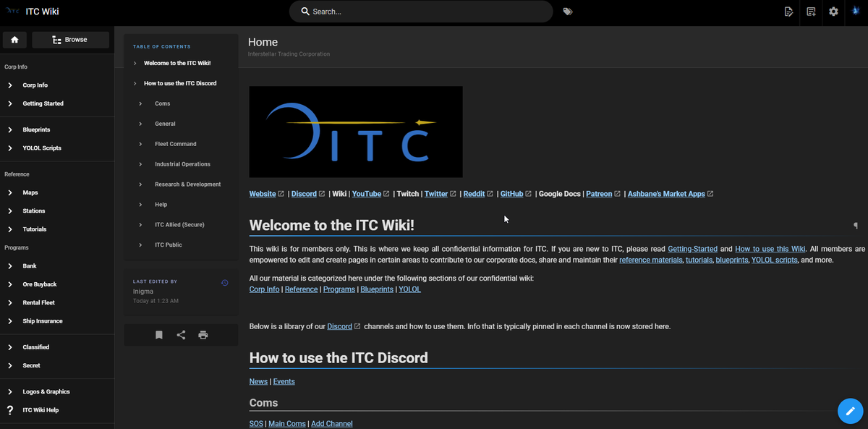Image resolution: width=868 pixels, height=429 pixels.
Task: Click the home icon button in sidebar
Action: tap(14, 40)
